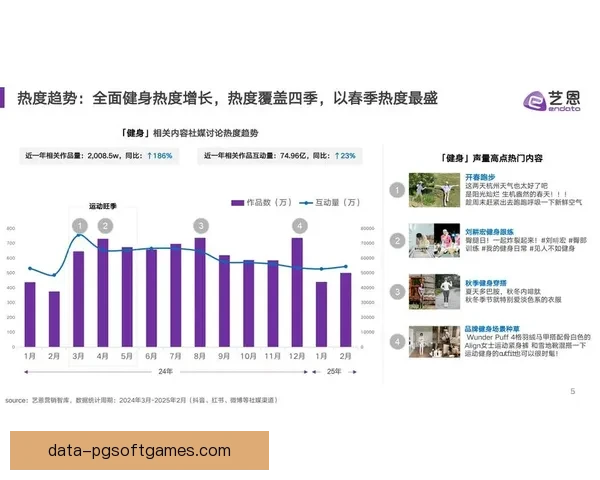Click the 艺恩 endata logo
The height and width of the screenshot is (480, 600).
[x=552, y=100]
